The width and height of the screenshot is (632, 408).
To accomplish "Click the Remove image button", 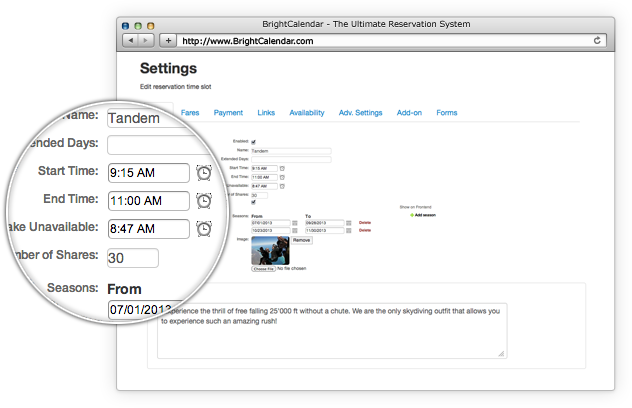I will (302, 240).
